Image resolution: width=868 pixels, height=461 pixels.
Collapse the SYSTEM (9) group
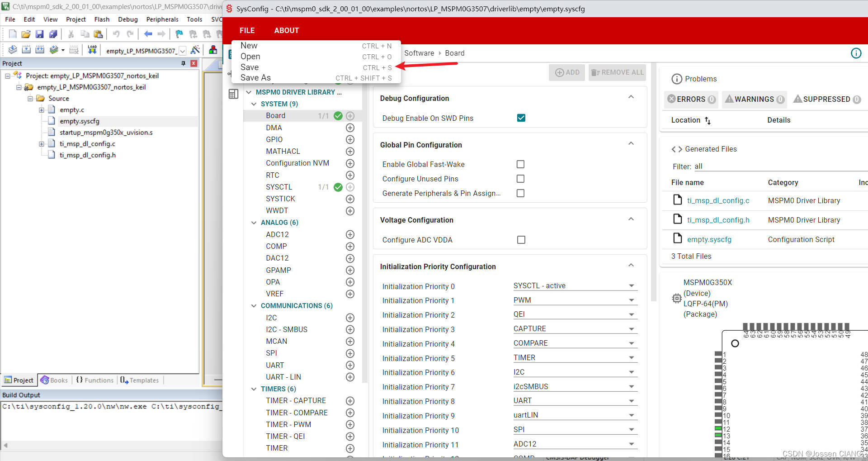(x=254, y=104)
